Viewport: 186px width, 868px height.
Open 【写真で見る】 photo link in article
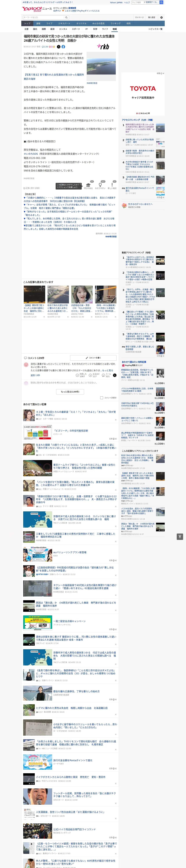click(x=54, y=77)
